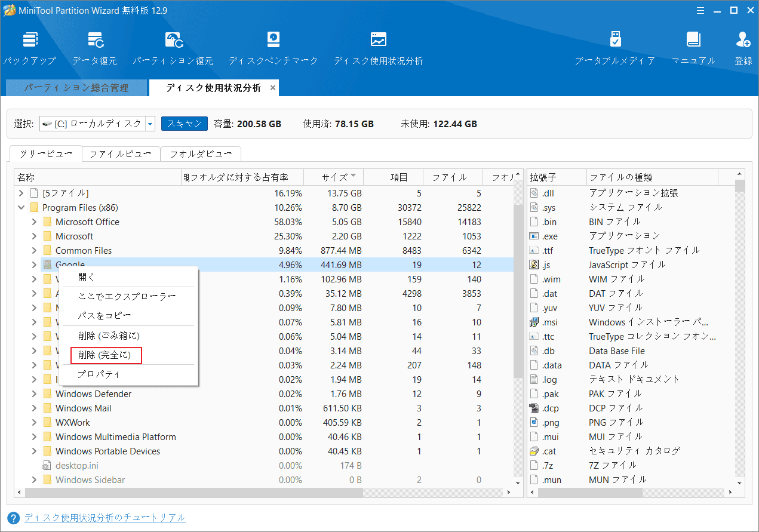Collapse the Program Files (x86) node
759x532 pixels.
click(21, 207)
